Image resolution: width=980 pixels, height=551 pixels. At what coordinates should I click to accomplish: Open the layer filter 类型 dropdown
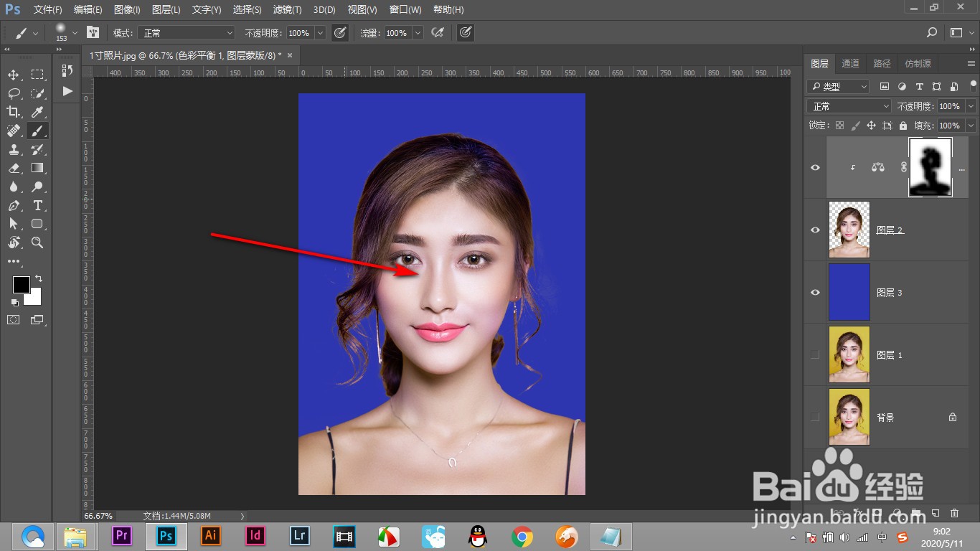(838, 86)
